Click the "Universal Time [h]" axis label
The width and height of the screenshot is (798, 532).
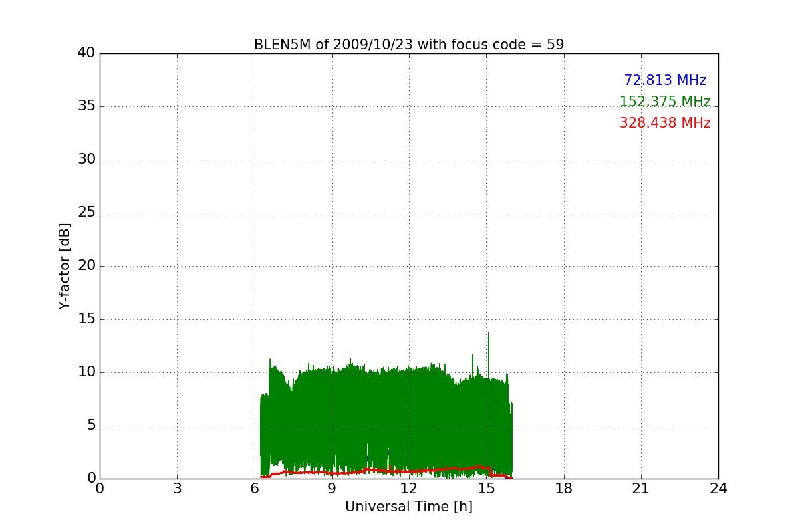coord(409,507)
